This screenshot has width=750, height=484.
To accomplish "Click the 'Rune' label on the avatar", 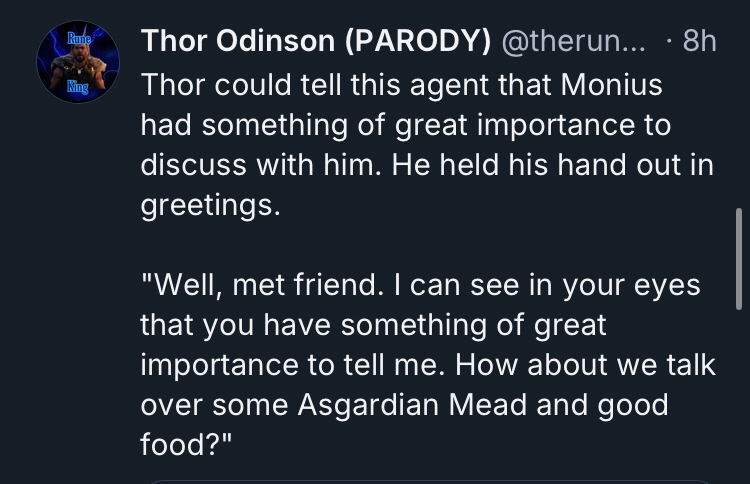I will (x=79, y=39).
